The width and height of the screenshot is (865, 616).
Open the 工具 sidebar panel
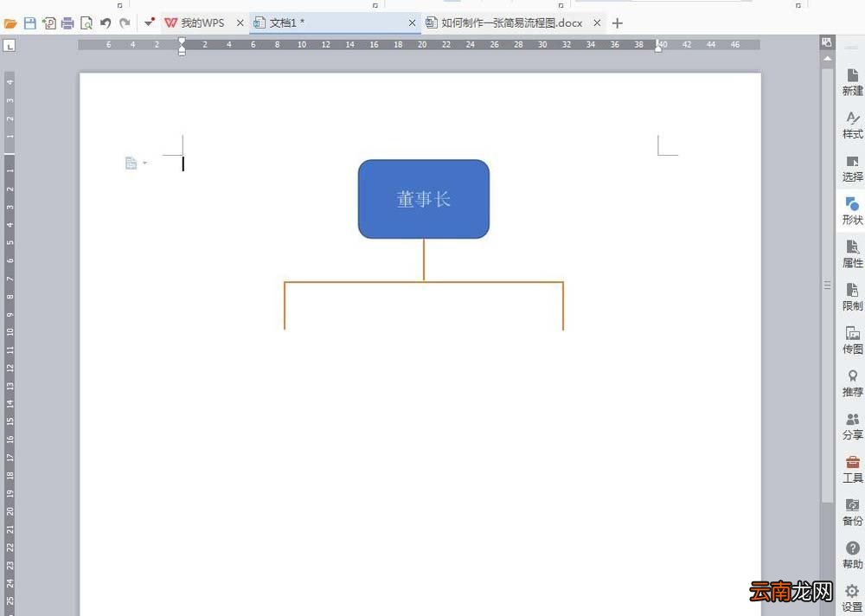[x=852, y=470]
